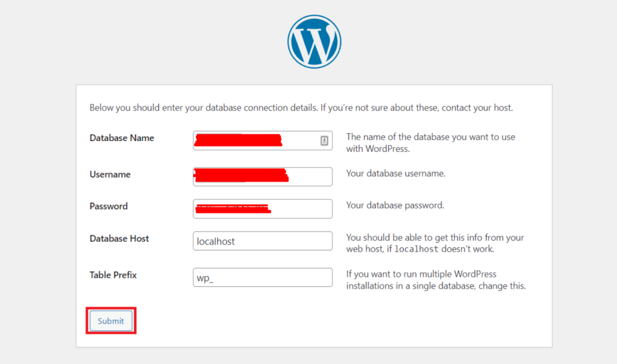This screenshot has width=617, height=364.
Task: Click the Username label
Action: click(x=110, y=174)
